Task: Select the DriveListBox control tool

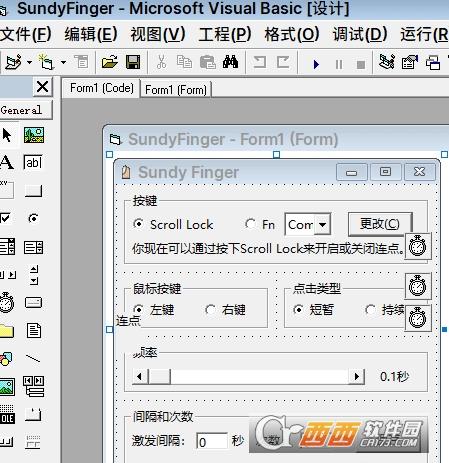Action: [33, 302]
